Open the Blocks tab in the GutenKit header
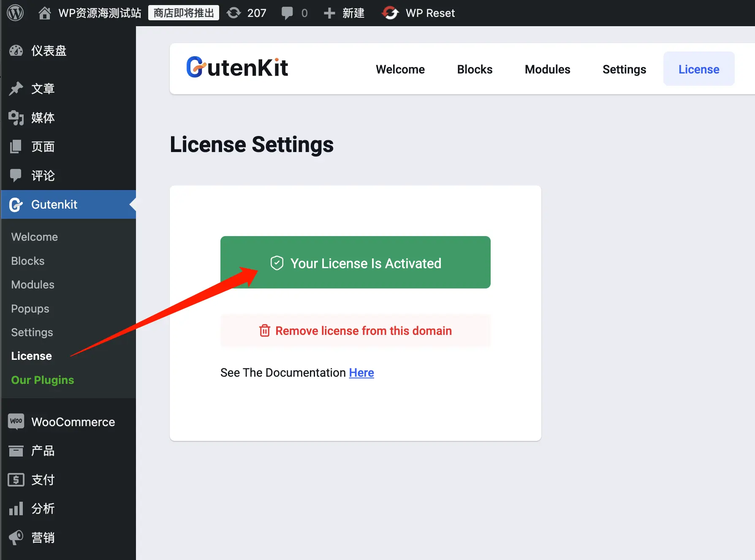Viewport: 755px width, 560px height. pyautogui.click(x=475, y=69)
